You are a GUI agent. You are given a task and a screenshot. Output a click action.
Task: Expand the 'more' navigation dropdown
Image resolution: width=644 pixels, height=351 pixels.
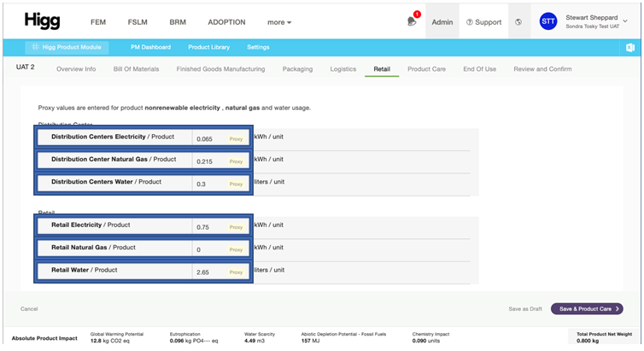(x=279, y=22)
